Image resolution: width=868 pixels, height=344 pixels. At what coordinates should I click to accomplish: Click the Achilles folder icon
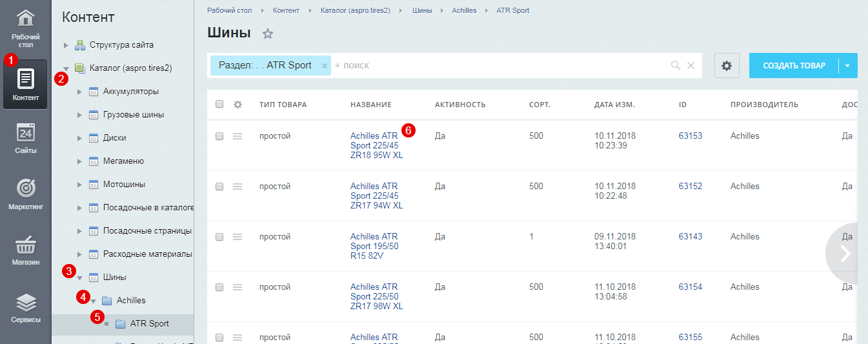click(x=107, y=301)
